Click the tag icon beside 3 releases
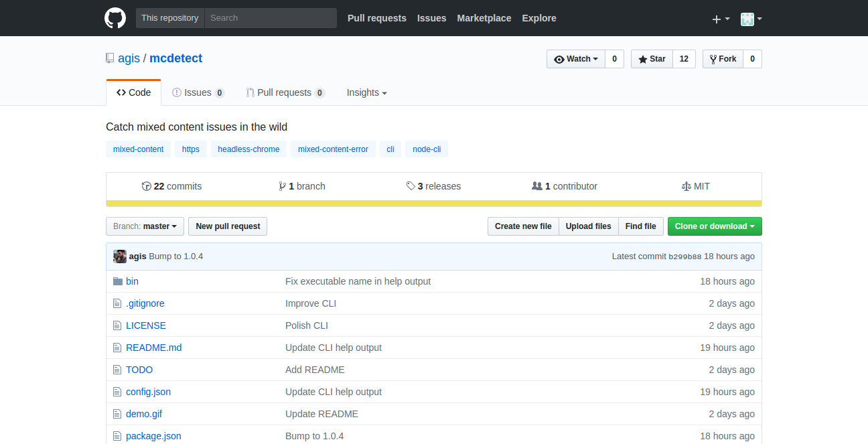The height and width of the screenshot is (444, 868). point(411,186)
